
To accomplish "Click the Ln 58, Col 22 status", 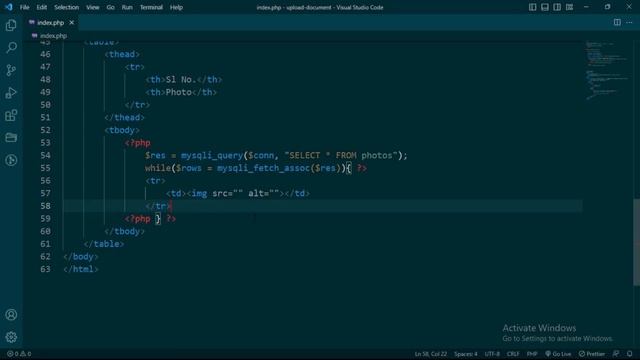I will coord(431,354).
